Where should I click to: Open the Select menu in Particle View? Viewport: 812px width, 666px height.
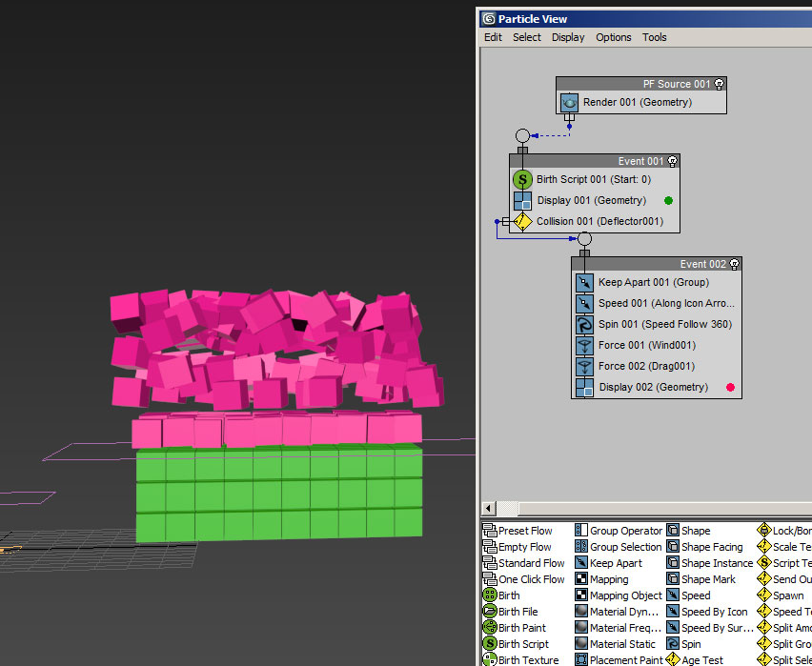[526, 37]
